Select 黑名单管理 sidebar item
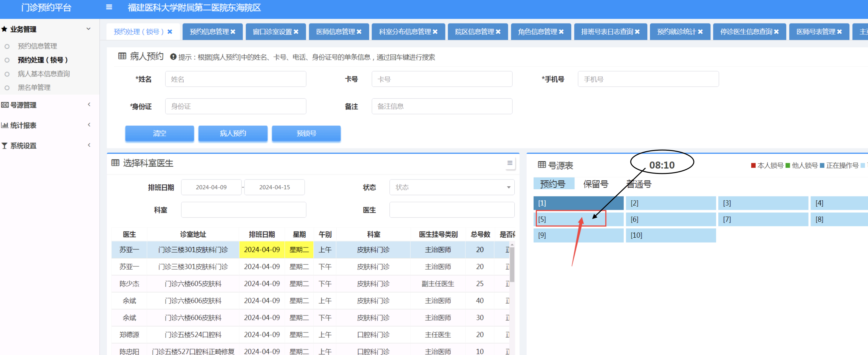868x355 pixels. (34, 88)
